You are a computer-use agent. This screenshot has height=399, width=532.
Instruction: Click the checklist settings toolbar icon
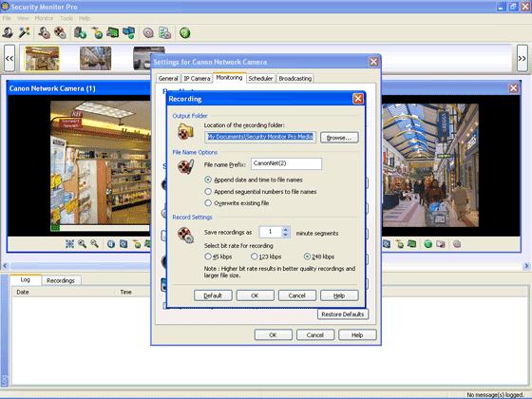(x=165, y=33)
